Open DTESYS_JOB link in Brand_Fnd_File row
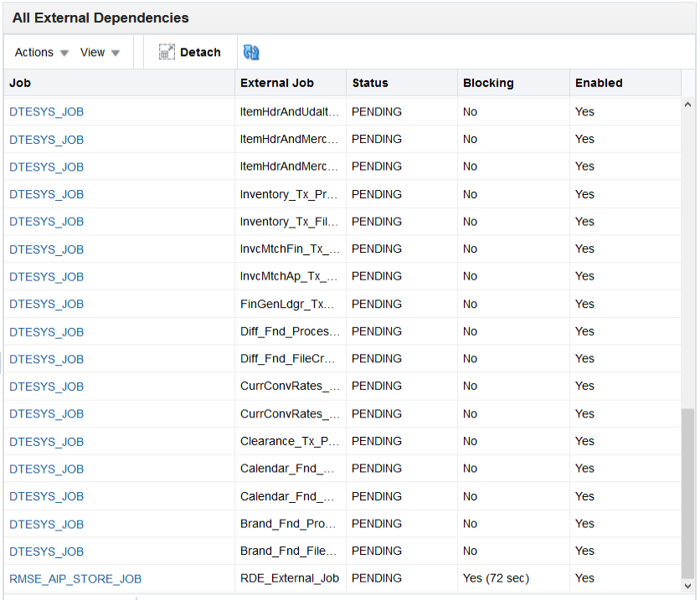The height and width of the screenshot is (600, 700). [x=46, y=551]
